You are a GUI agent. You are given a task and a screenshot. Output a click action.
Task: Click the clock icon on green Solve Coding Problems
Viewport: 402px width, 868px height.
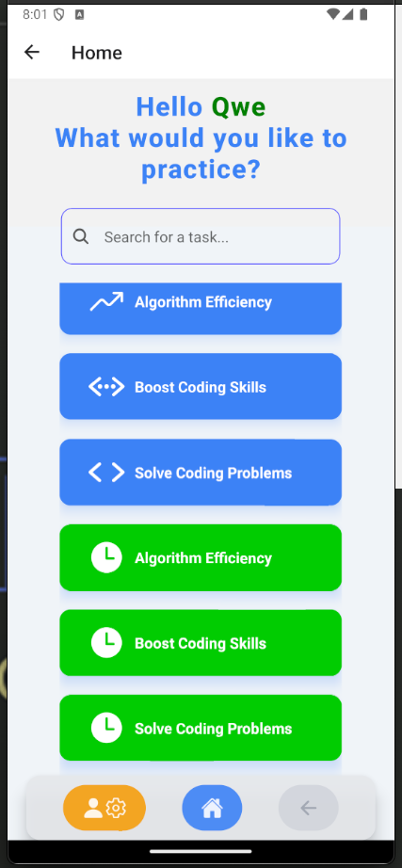point(107,728)
